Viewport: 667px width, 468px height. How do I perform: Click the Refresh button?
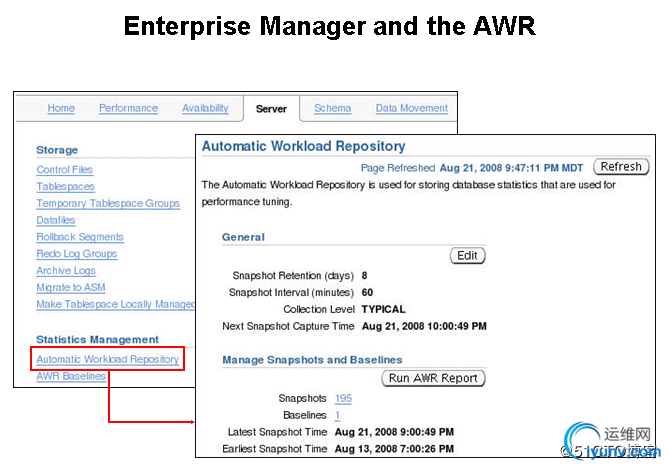(621, 166)
